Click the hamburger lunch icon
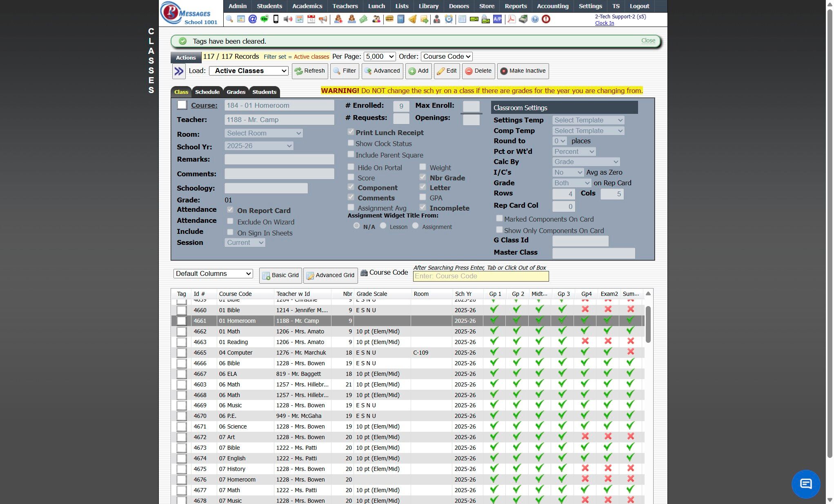The image size is (834, 504). [389, 19]
